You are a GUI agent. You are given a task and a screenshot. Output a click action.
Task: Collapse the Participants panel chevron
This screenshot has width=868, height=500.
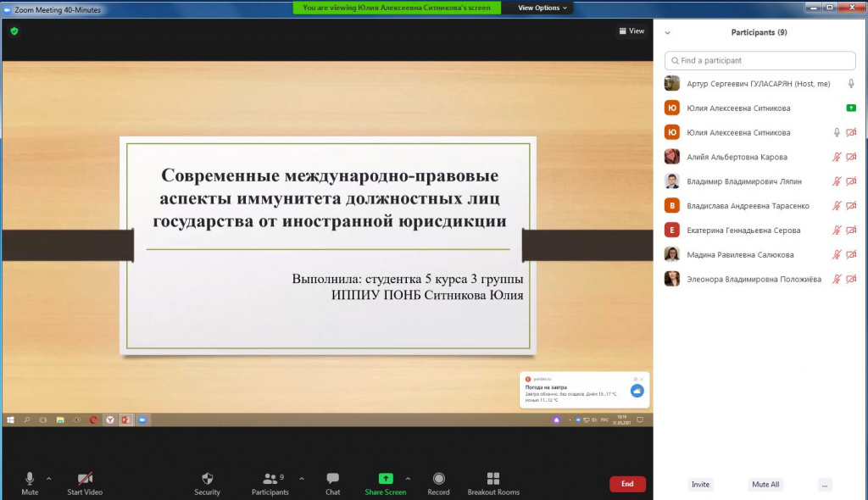pos(668,33)
